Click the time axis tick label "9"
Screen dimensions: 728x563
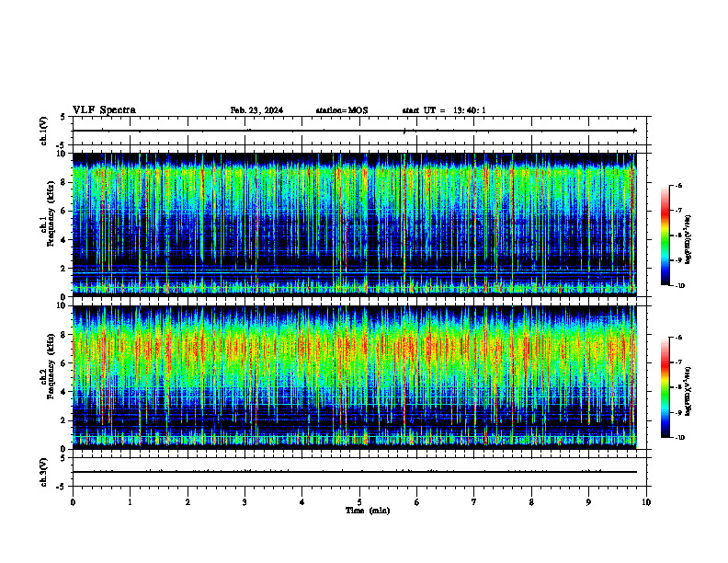(588, 502)
